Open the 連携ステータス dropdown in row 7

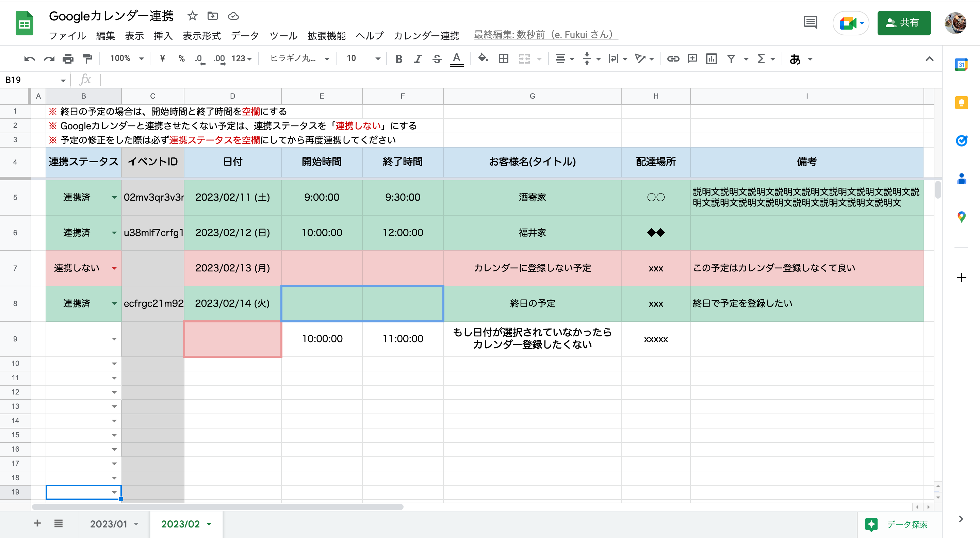coord(115,268)
